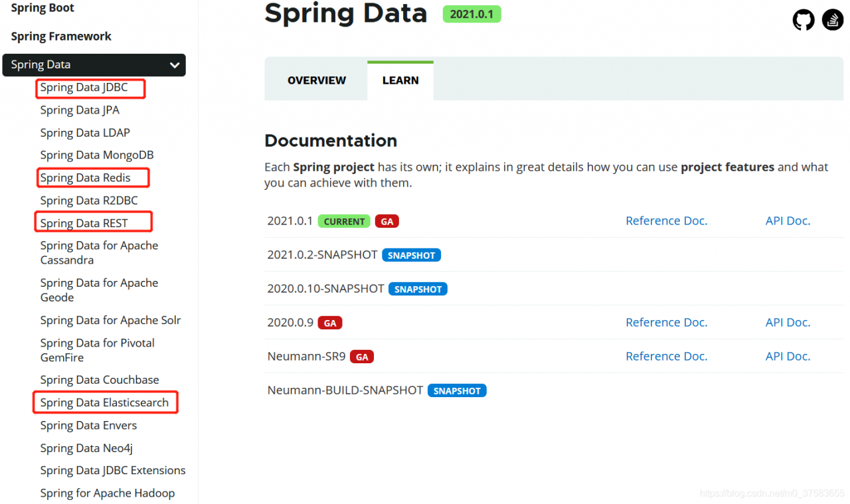Open Spring Data R2DBC
The height and width of the screenshot is (504, 850).
(x=89, y=201)
